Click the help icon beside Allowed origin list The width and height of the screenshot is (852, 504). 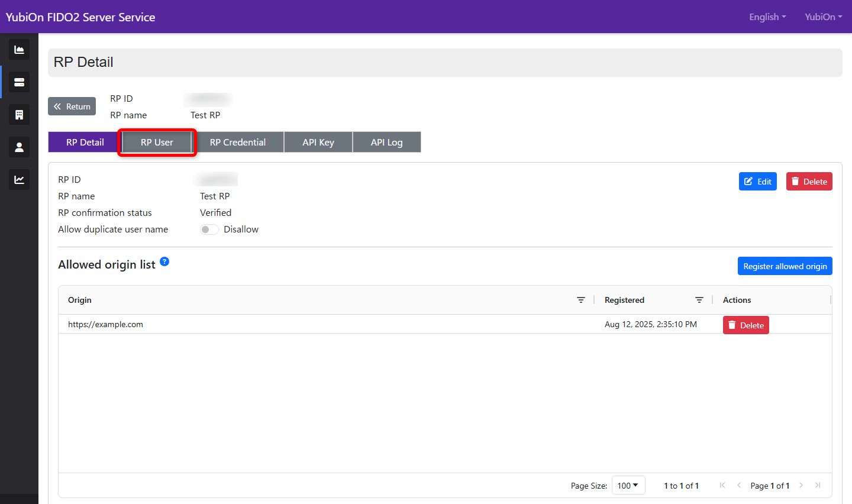coord(164,261)
